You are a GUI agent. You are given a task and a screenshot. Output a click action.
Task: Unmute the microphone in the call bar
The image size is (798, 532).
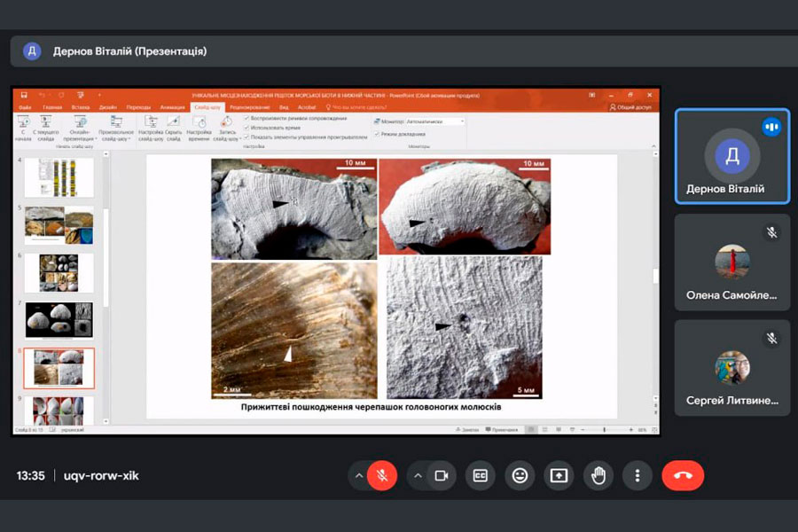click(x=382, y=476)
